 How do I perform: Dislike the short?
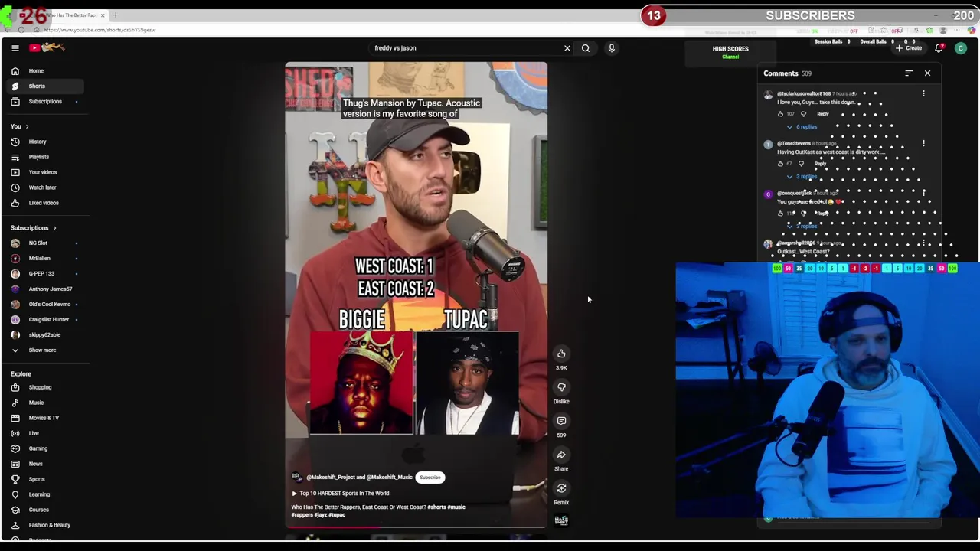click(561, 387)
